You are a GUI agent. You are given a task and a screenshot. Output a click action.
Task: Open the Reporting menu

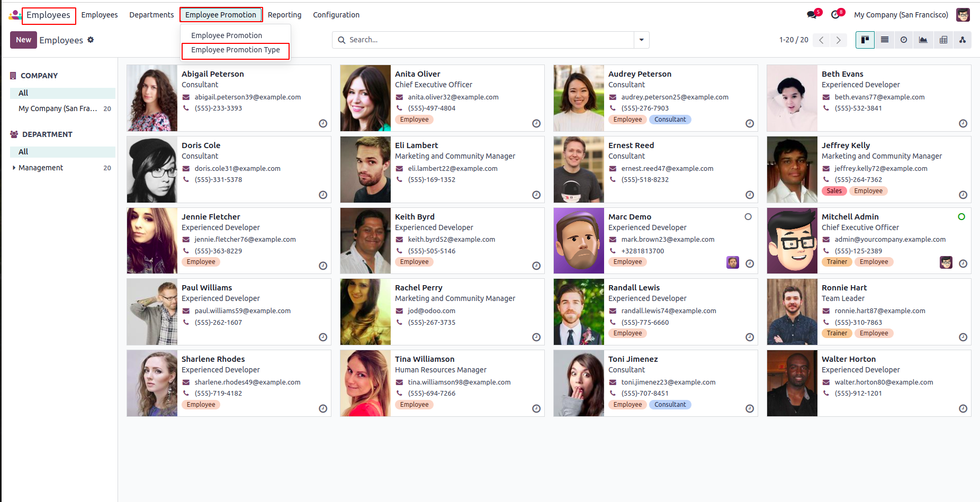284,15
